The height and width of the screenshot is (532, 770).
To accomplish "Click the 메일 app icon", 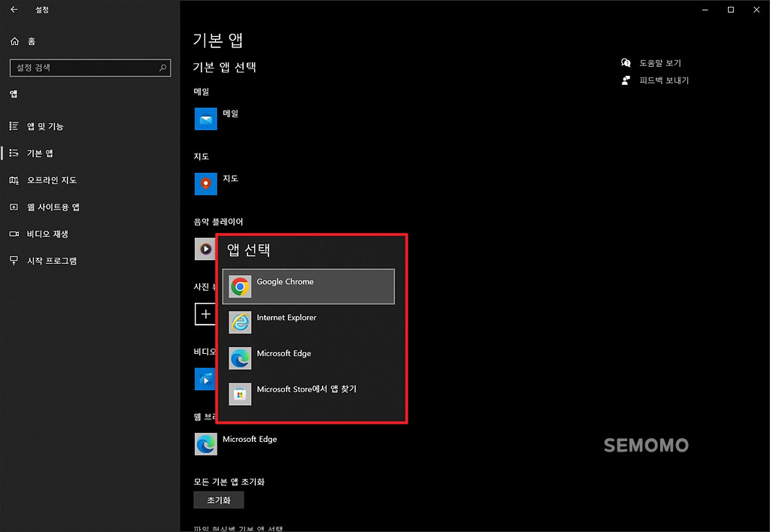I will point(206,119).
